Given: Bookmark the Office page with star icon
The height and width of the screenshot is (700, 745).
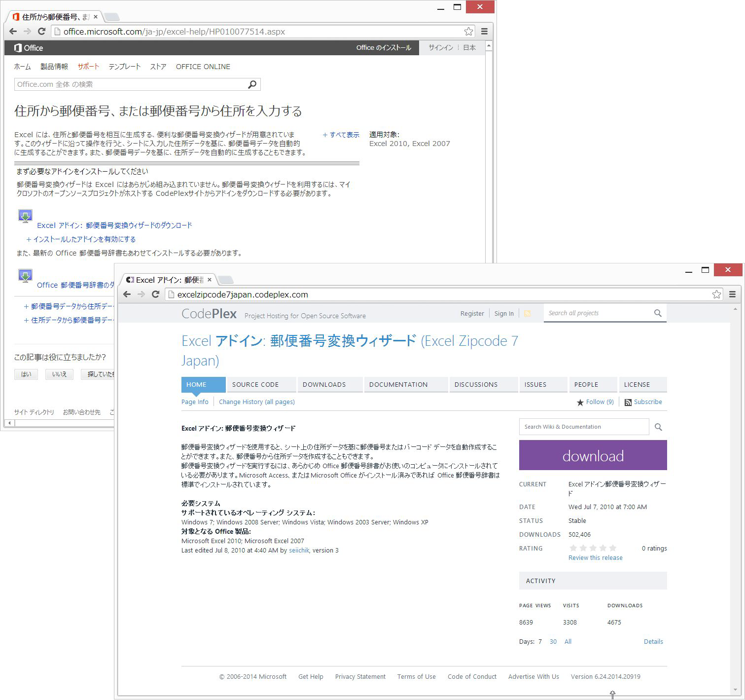Looking at the screenshot, I should 468,32.
